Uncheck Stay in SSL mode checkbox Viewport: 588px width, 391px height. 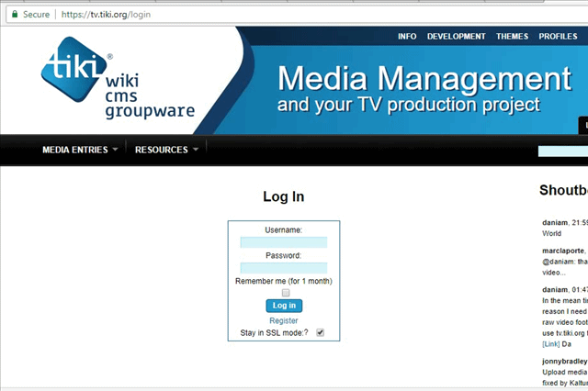(x=321, y=332)
